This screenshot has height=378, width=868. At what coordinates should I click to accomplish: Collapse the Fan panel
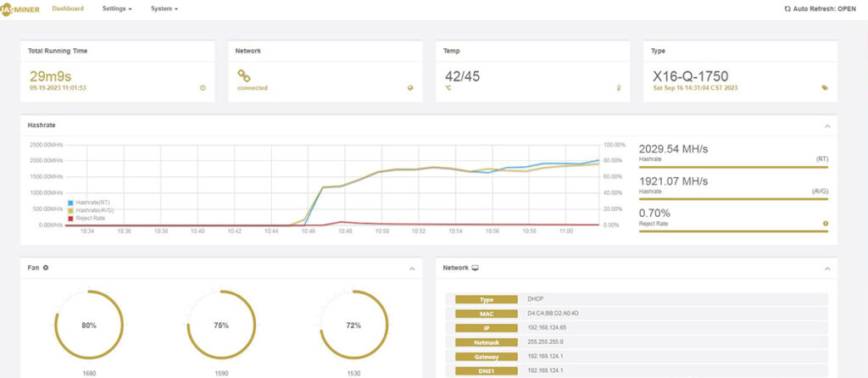[x=412, y=269]
